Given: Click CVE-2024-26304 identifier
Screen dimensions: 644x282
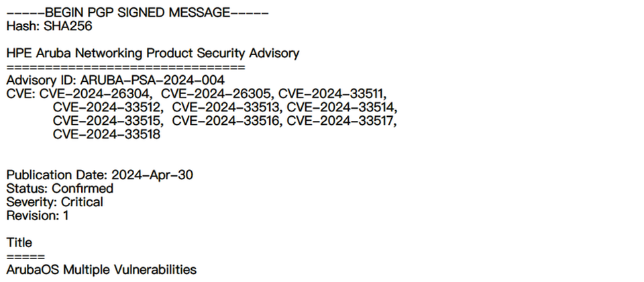Looking at the screenshot, I should click(x=96, y=94).
